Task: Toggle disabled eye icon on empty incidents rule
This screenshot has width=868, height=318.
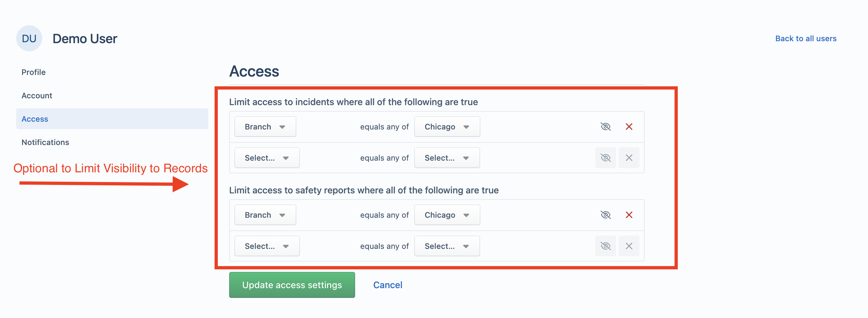Action: (605, 158)
